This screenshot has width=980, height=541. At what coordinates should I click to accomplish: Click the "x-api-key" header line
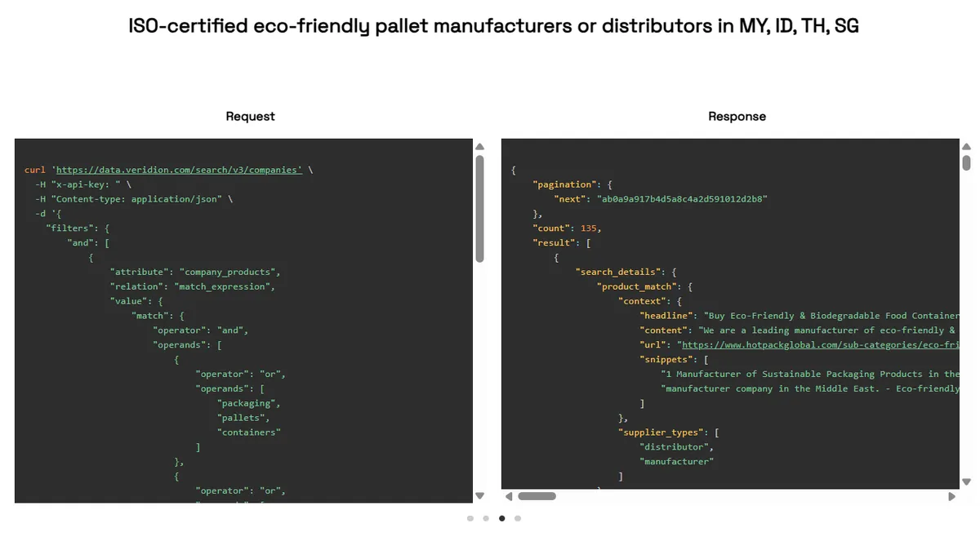point(82,184)
